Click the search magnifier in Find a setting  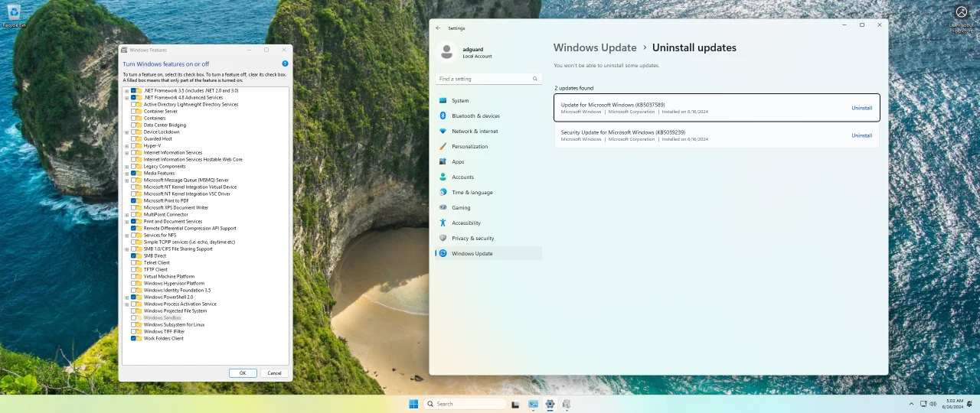tap(535, 79)
